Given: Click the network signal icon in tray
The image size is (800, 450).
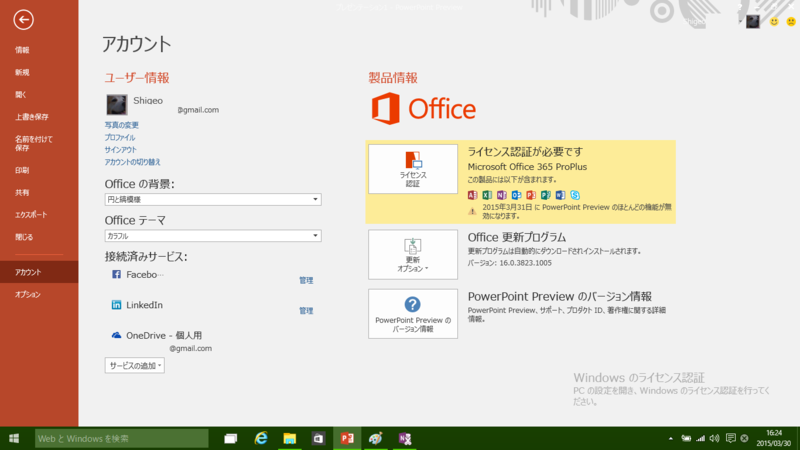Looking at the screenshot, I should point(701,438).
